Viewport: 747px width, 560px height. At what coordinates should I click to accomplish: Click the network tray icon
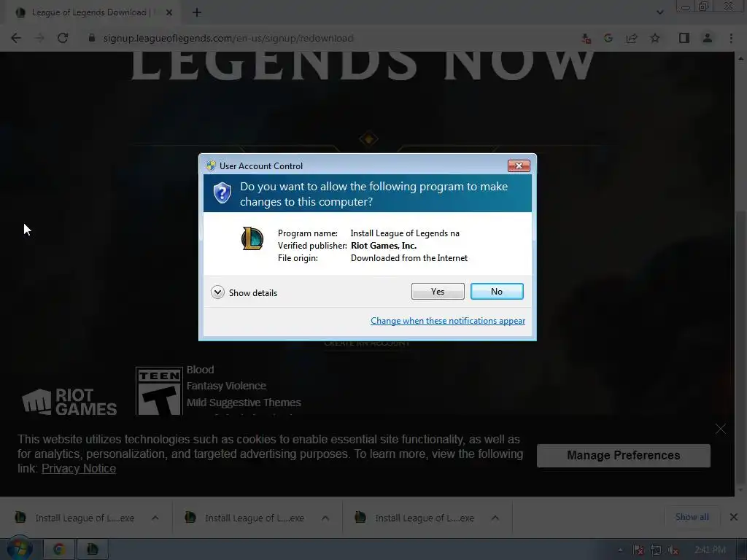pyautogui.click(x=656, y=550)
